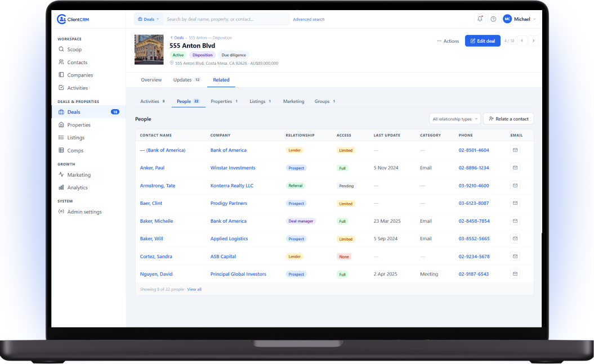Image resolution: width=594 pixels, height=364 pixels.
Task: Click the Comps grid icon in sidebar
Action: tap(61, 151)
